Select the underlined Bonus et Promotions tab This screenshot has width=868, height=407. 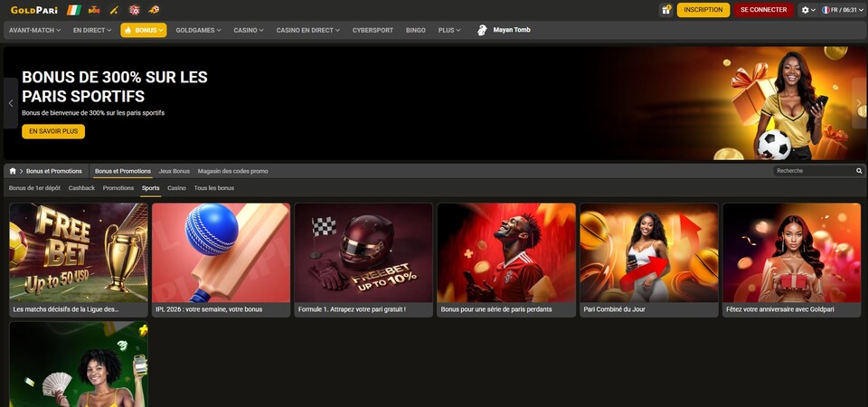[x=123, y=171]
